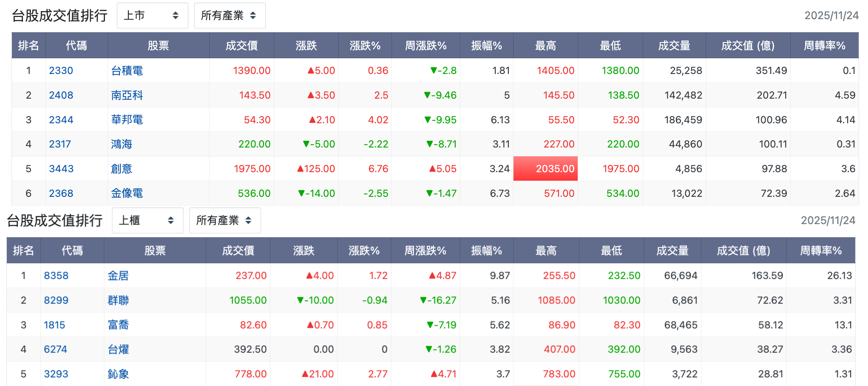This screenshot has width=868, height=386.
Task: Select 金居 turnover rate 26.13
Action: [840, 275]
